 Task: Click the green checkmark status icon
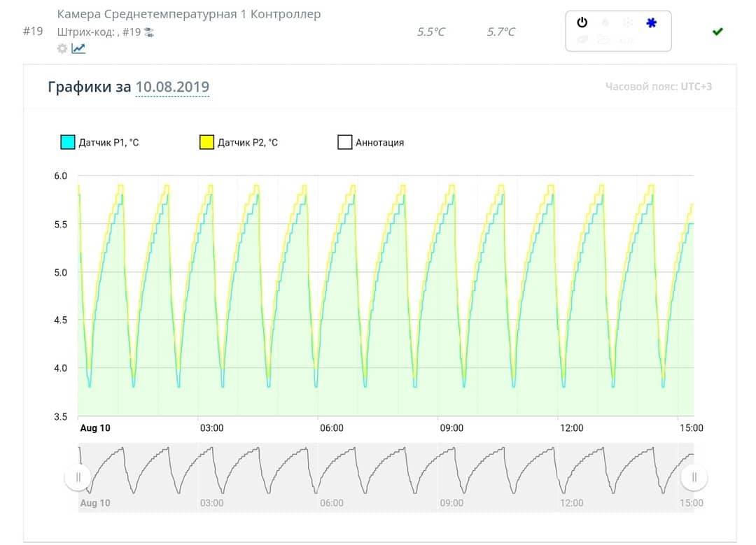click(x=717, y=31)
